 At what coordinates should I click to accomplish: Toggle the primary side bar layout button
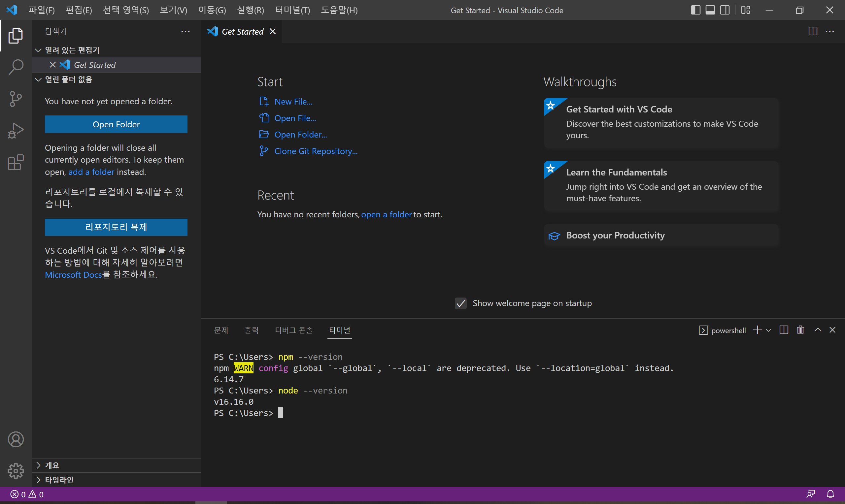click(x=695, y=10)
